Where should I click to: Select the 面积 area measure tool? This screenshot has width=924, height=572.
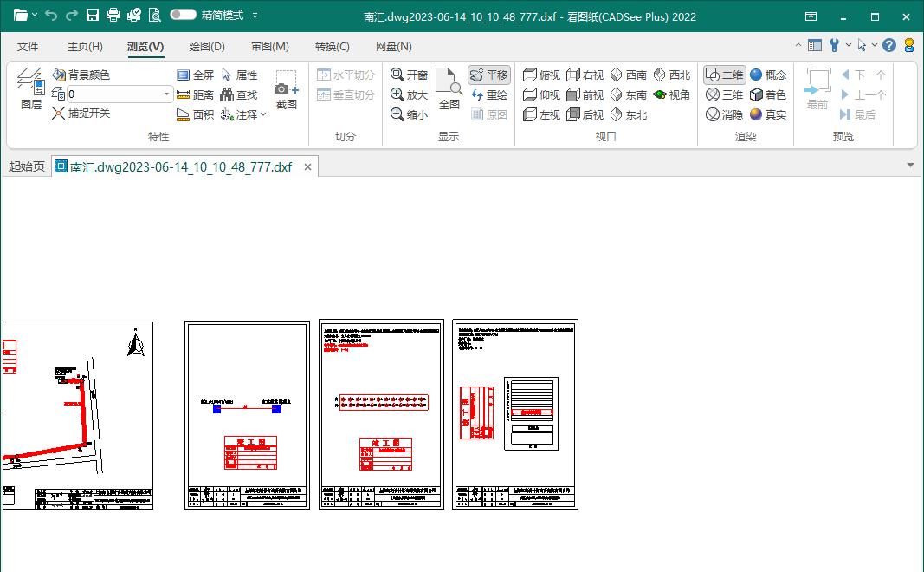195,114
